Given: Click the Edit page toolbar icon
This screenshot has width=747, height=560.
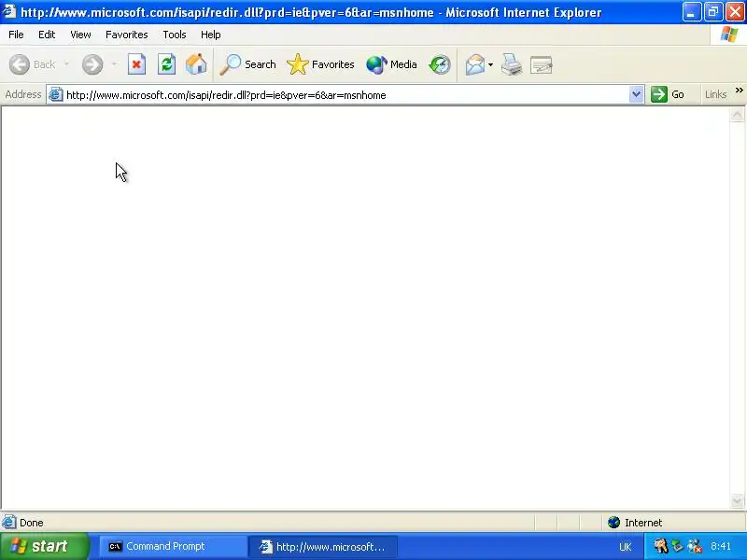Looking at the screenshot, I should pyautogui.click(x=542, y=64).
